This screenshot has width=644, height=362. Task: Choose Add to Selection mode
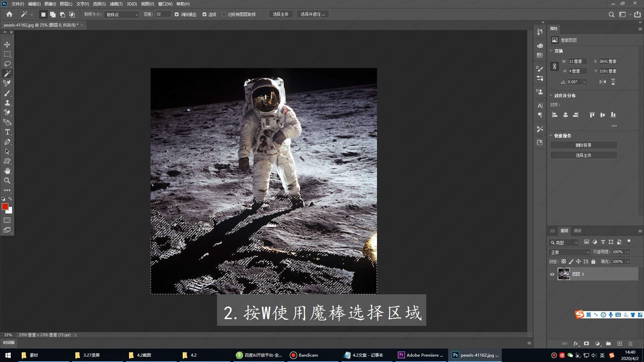tap(53, 14)
